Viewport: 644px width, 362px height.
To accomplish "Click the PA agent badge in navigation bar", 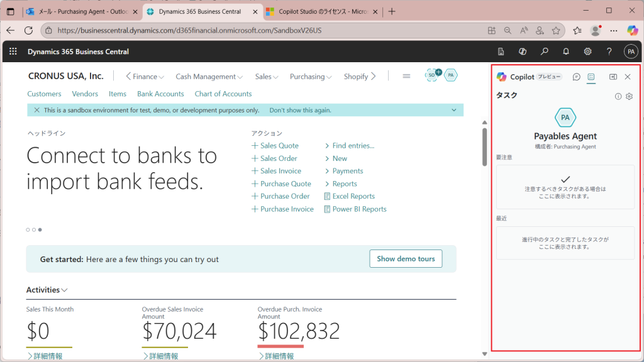I will (450, 75).
